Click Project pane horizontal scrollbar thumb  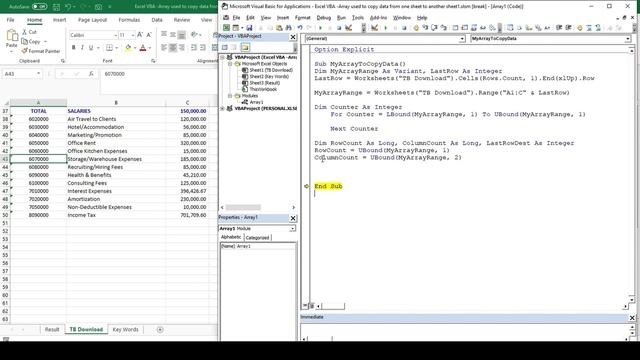(243, 207)
